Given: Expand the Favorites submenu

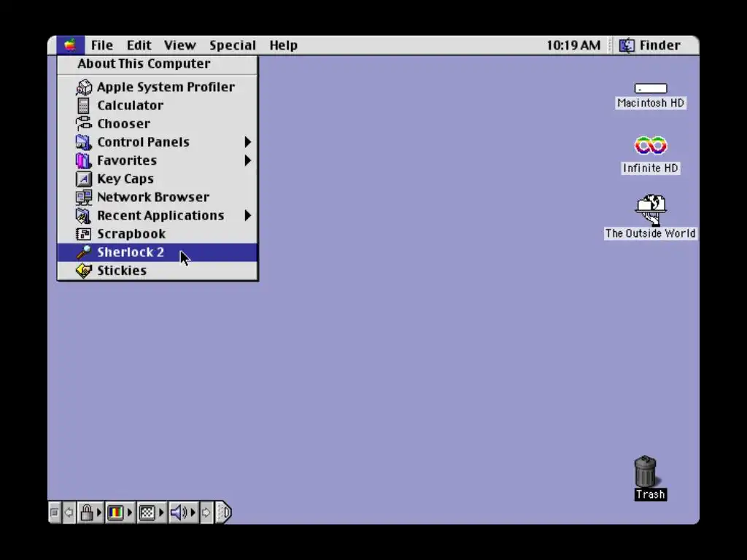Looking at the screenshot, I should point(158,160).
